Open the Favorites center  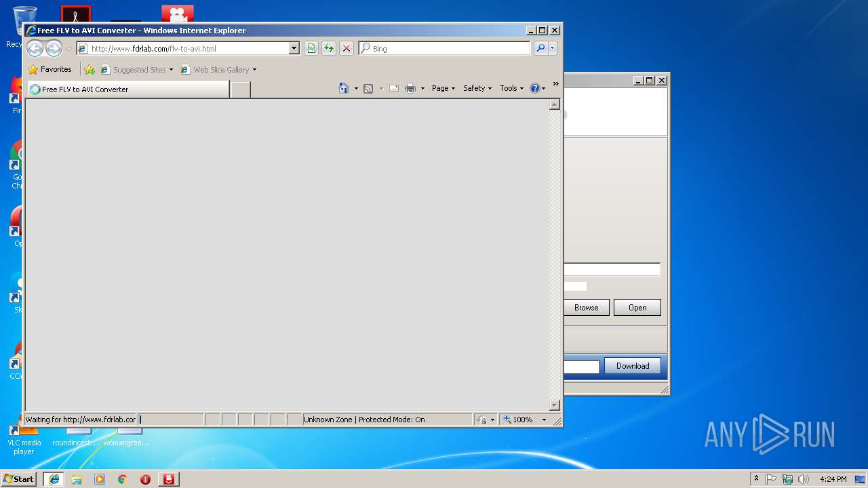click(50, 69)
